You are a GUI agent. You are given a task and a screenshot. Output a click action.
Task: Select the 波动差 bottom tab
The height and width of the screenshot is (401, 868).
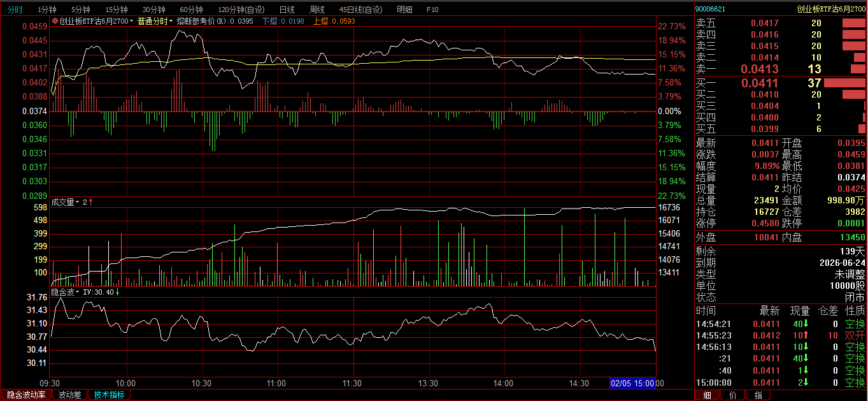click(x=69, y=395)
